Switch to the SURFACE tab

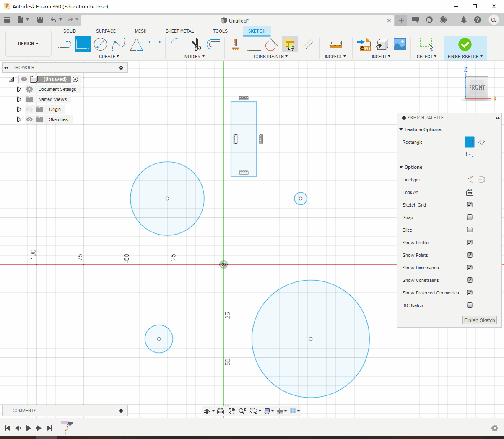point(106,31)
